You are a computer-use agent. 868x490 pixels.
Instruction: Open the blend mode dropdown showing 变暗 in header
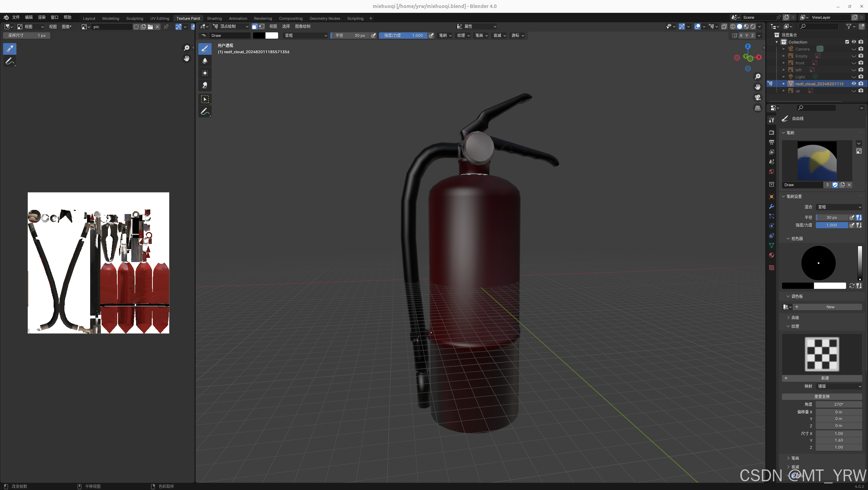point(305,35)
